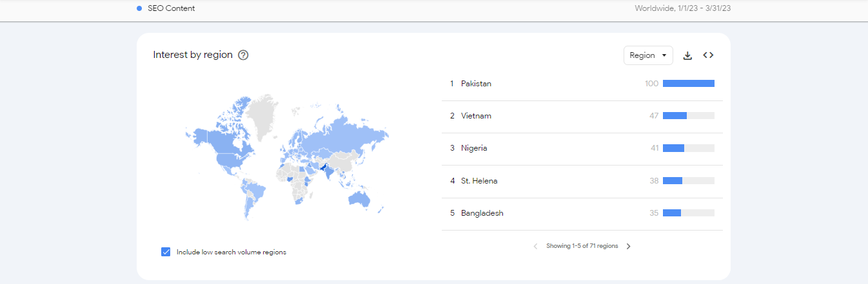Click the Vietnam interest bar
The height and width of the screenshot is (284, 868).
pyautogui.click(x=689, y=116)
